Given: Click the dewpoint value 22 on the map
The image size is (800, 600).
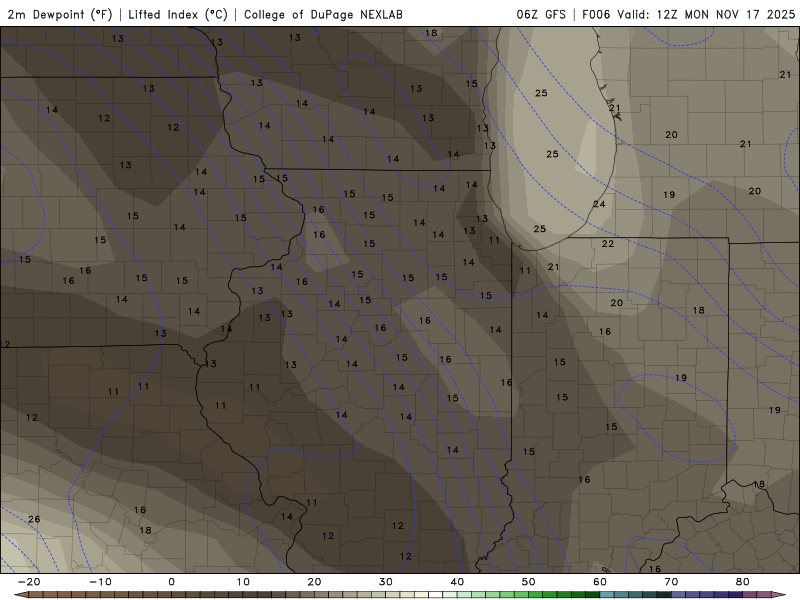Looking at the screenshot, I should pos(608,244).
